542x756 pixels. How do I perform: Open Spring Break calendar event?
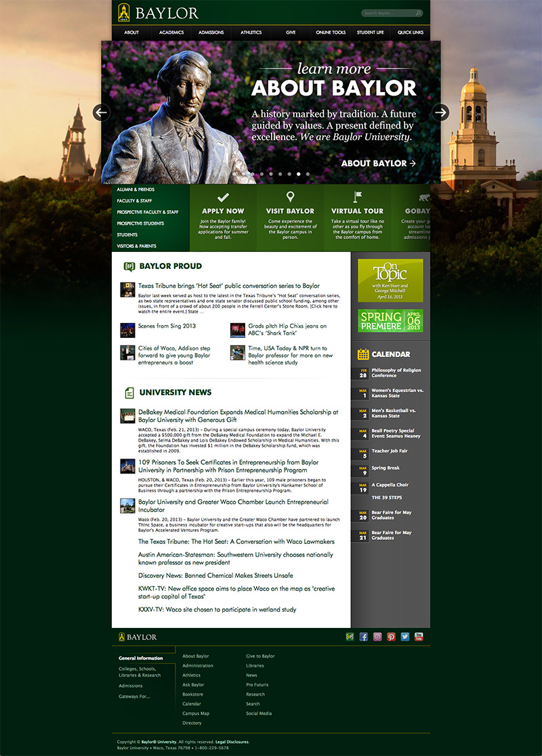click(x=385, y=467)
